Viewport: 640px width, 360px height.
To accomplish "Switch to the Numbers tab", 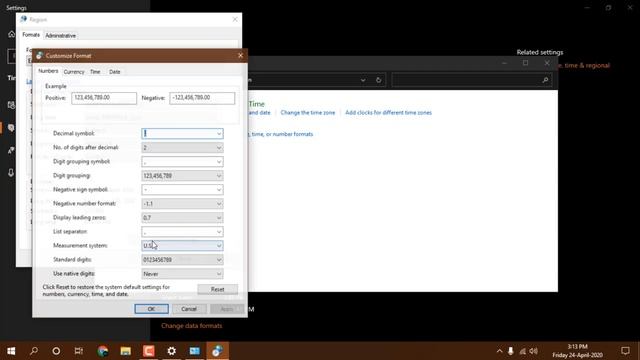I will pos(48,71).
